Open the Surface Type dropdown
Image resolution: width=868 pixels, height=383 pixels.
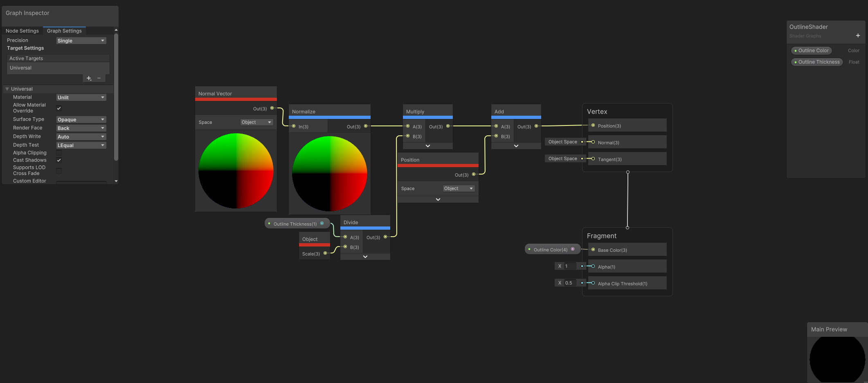[x=81, y=120]
